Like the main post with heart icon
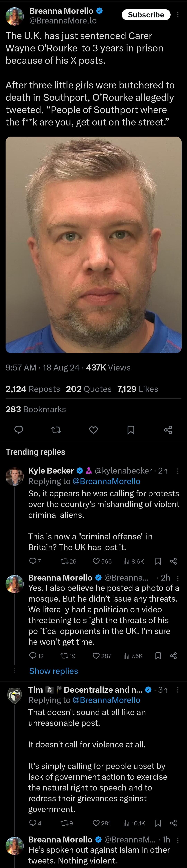The image size is (187, 868). [93, 429]
